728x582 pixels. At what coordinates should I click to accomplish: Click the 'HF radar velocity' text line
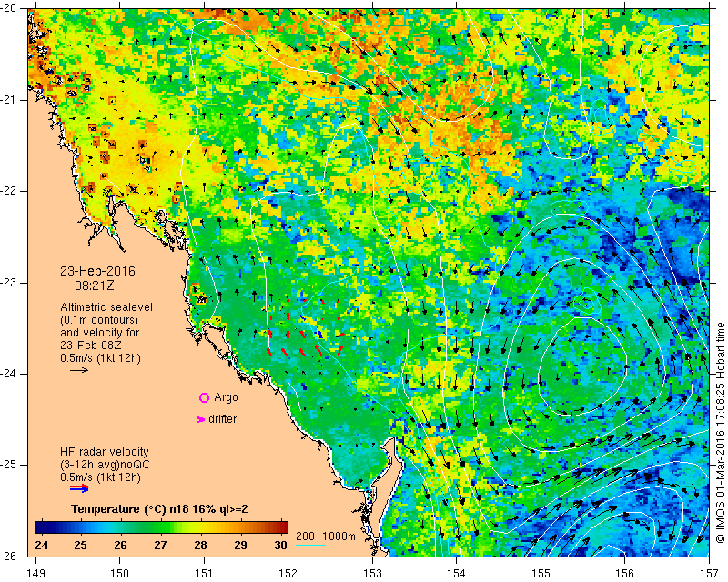[x=105, y=452]
